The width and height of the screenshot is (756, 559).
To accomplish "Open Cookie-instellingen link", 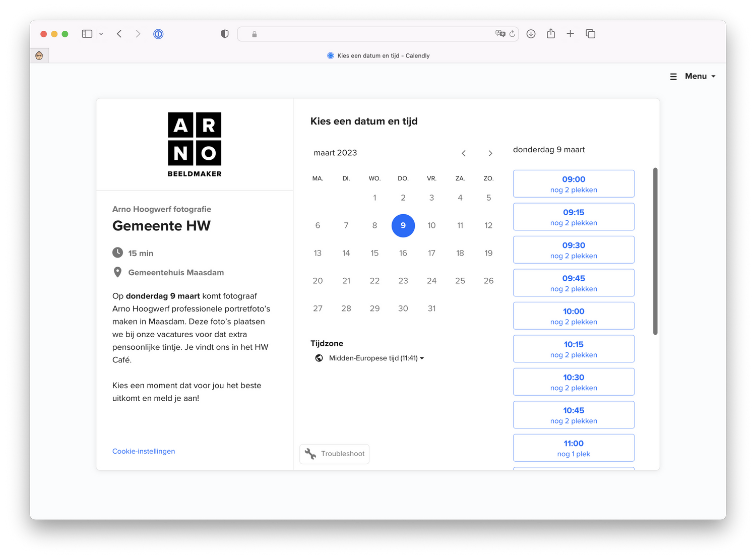I will click(x=144, y=451).
